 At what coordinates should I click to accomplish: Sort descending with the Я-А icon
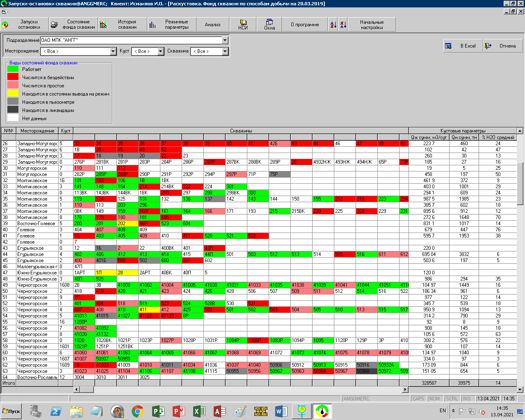343,25
